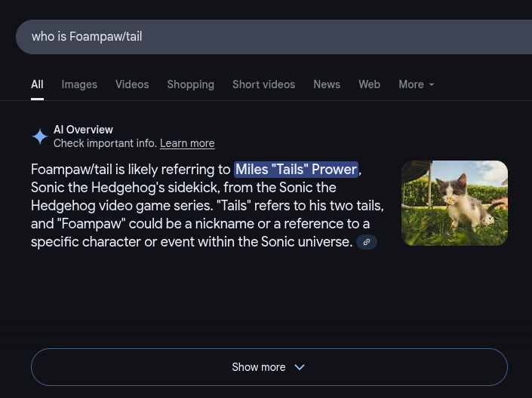532x398 pixels.
Task: Click the search box with Foampaw/tail query
Action: click(274, 37)
